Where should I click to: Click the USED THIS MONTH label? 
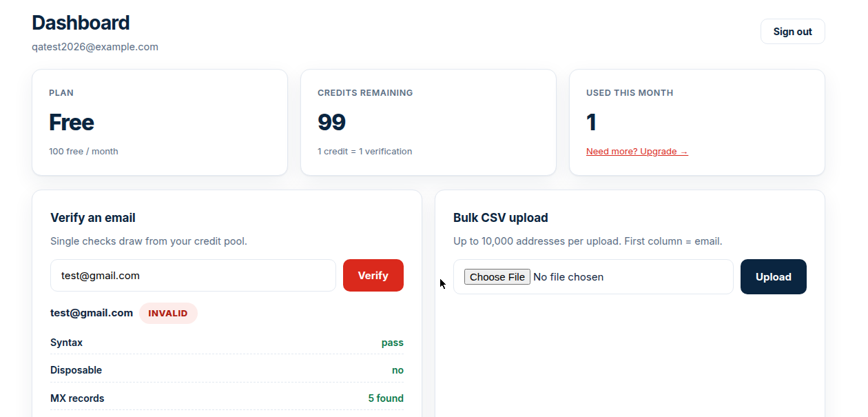coord(630,93)
